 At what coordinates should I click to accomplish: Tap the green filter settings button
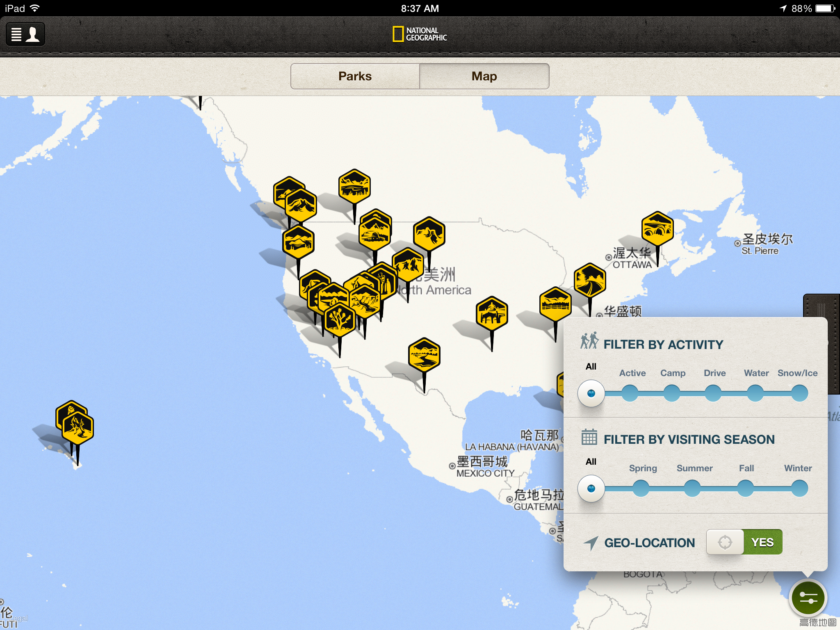pos(808,598)
